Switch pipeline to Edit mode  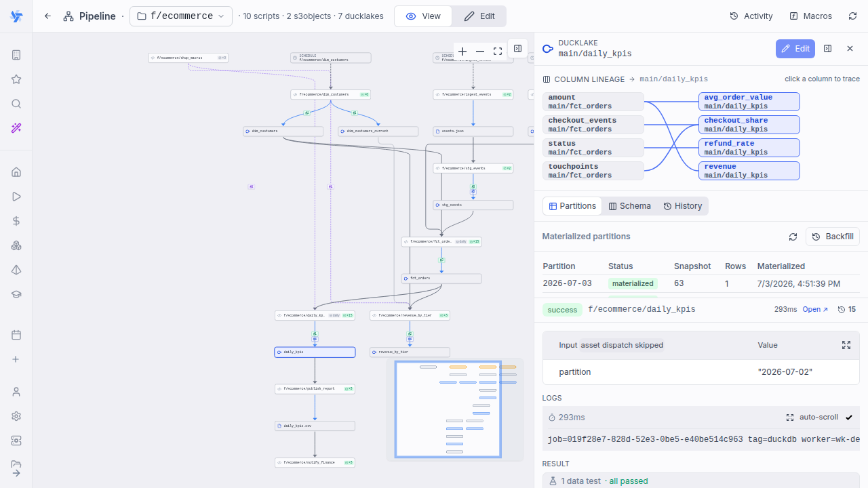click(x=479, y=16)
